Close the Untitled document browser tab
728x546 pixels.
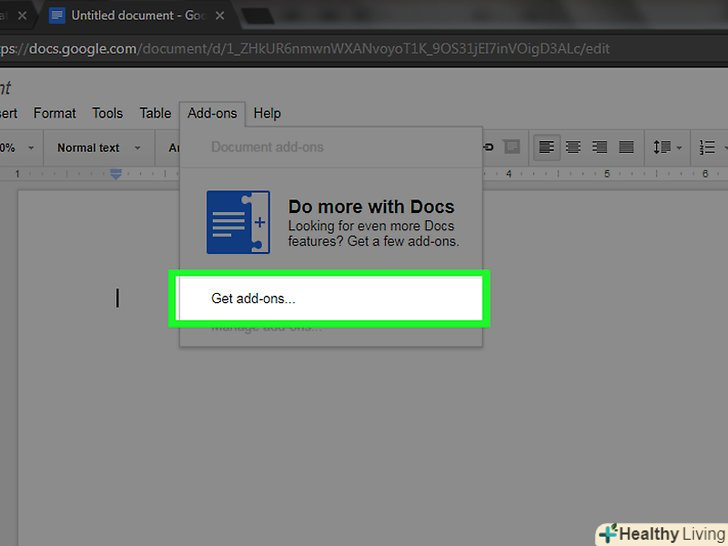pyautogui.click(x=220, y=16)
